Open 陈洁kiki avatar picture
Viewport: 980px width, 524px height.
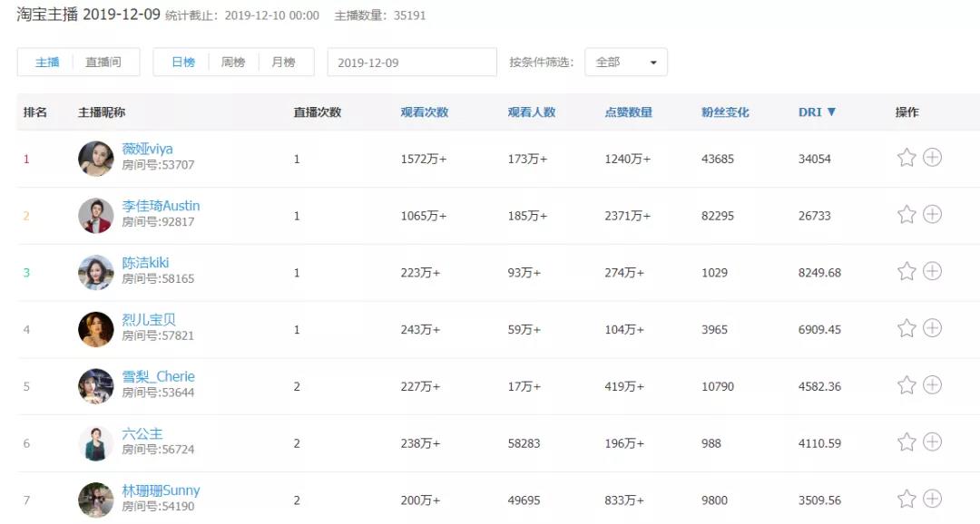click(95, 272)
